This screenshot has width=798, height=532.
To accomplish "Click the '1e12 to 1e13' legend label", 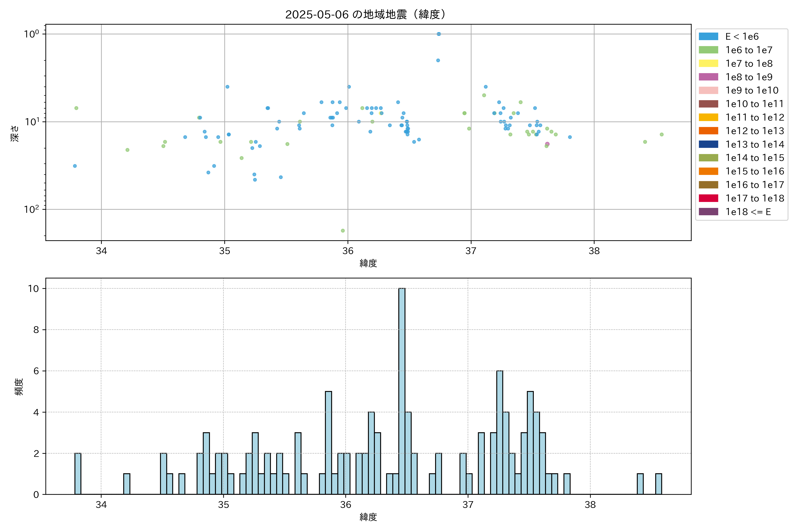I will coord(755,131).
